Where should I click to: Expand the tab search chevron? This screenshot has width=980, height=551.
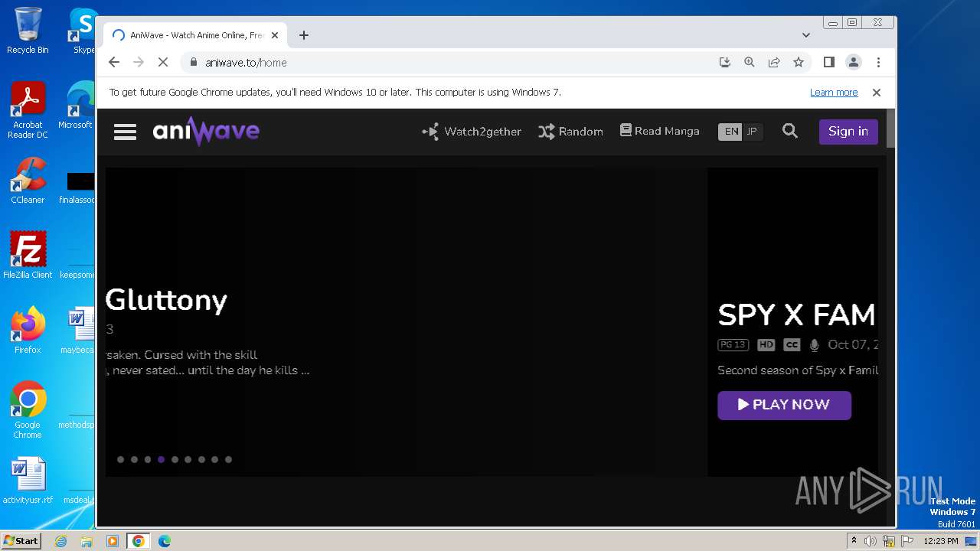[x=806, y=35]
